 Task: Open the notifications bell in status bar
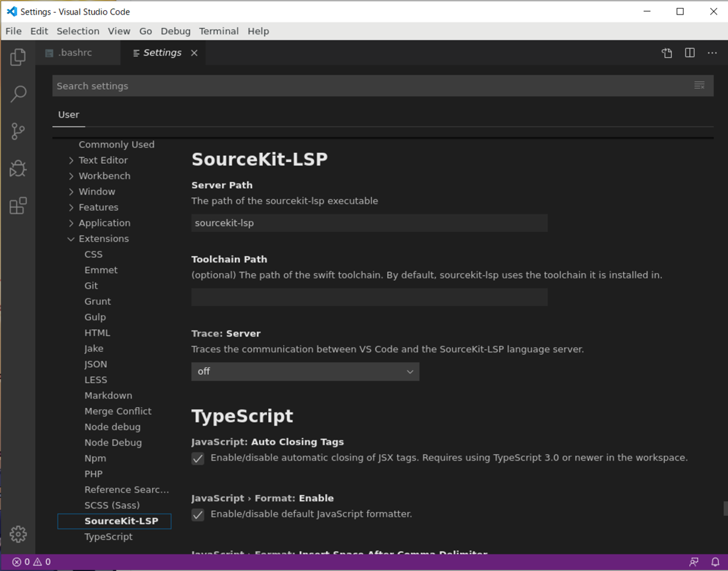715,562
